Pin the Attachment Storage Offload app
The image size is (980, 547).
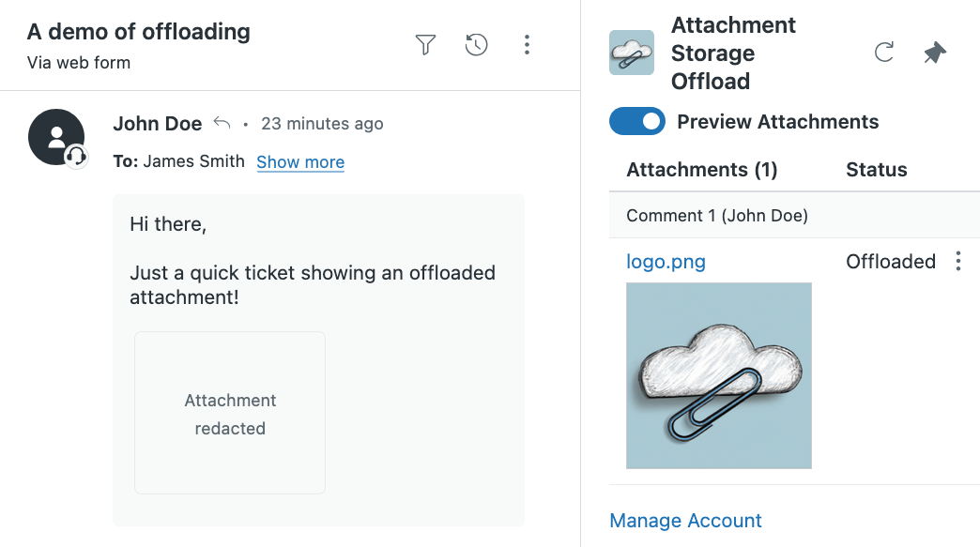pyautogui.click(x=935, y=53)
